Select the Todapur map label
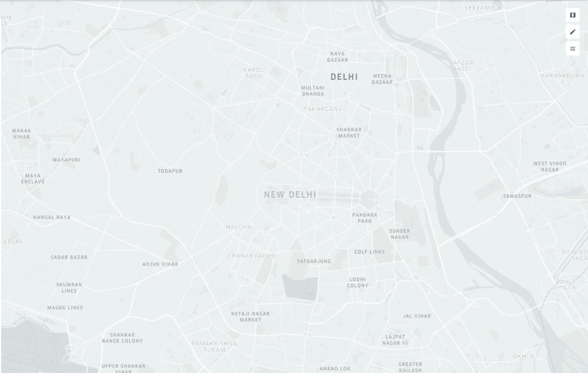 point(170,171)
